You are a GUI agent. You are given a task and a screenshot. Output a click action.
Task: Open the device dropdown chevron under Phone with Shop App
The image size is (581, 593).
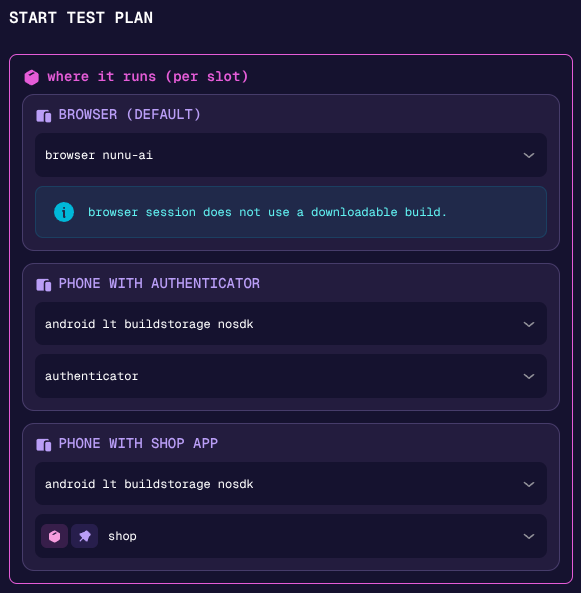[x=529, y=484]
